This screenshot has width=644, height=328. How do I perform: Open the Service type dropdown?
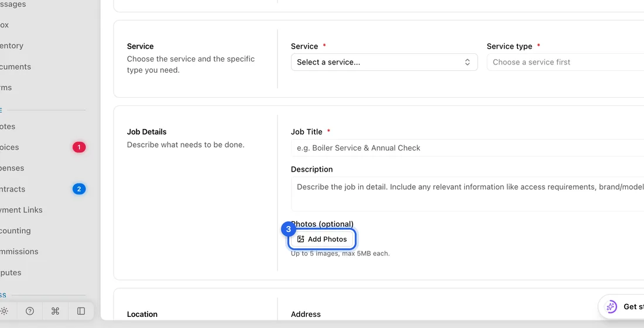pos(565,62)
